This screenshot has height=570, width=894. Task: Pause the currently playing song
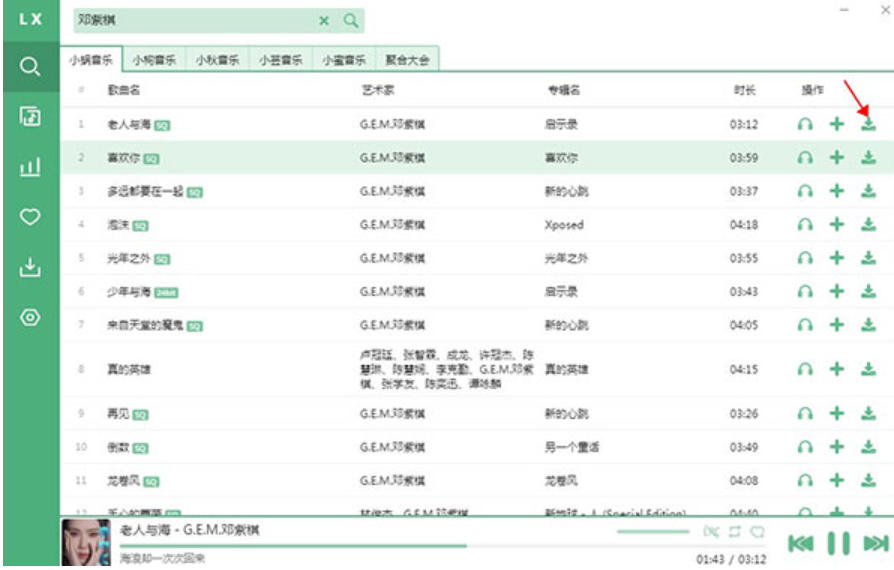tap(838, 543)
